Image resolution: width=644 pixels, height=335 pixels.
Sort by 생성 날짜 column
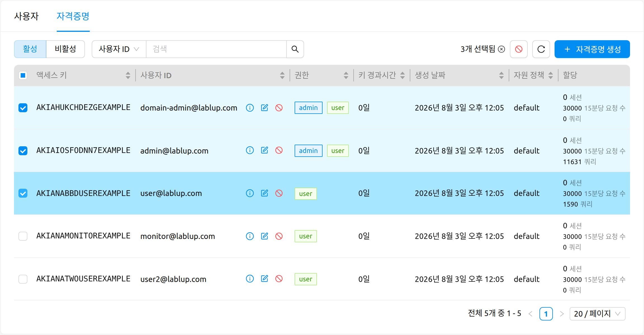(x=501, y=75)
